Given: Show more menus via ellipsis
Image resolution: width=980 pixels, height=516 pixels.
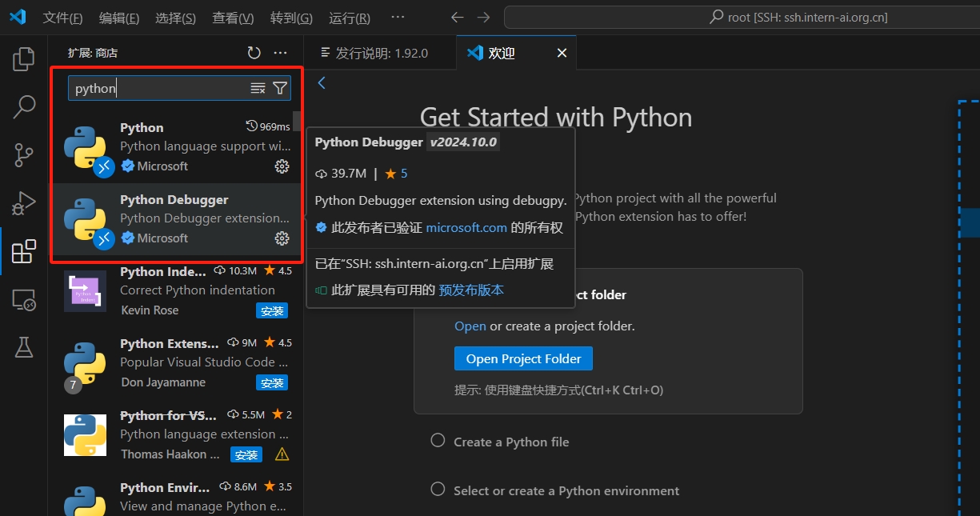Looking at the screenshot, I should click(398, 18).
